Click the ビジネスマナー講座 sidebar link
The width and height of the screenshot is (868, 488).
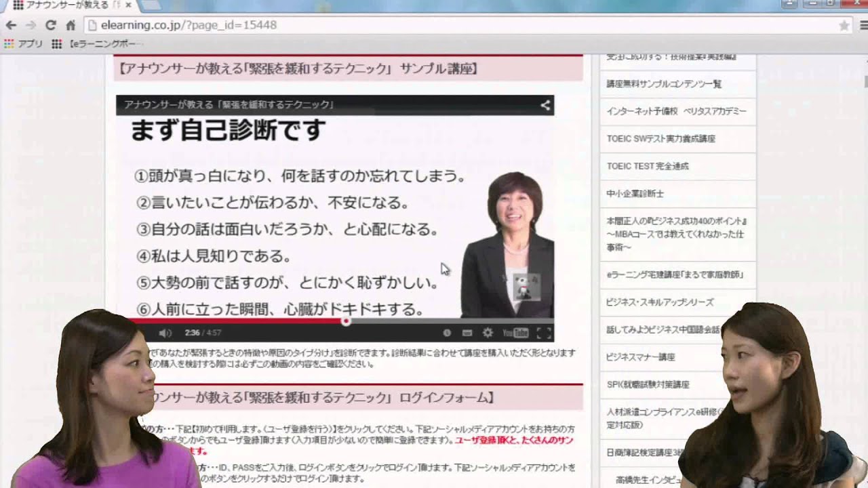[640, 357]
